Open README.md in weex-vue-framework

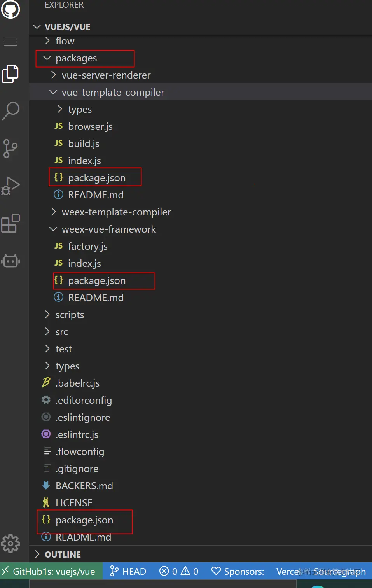click(201, 297)
